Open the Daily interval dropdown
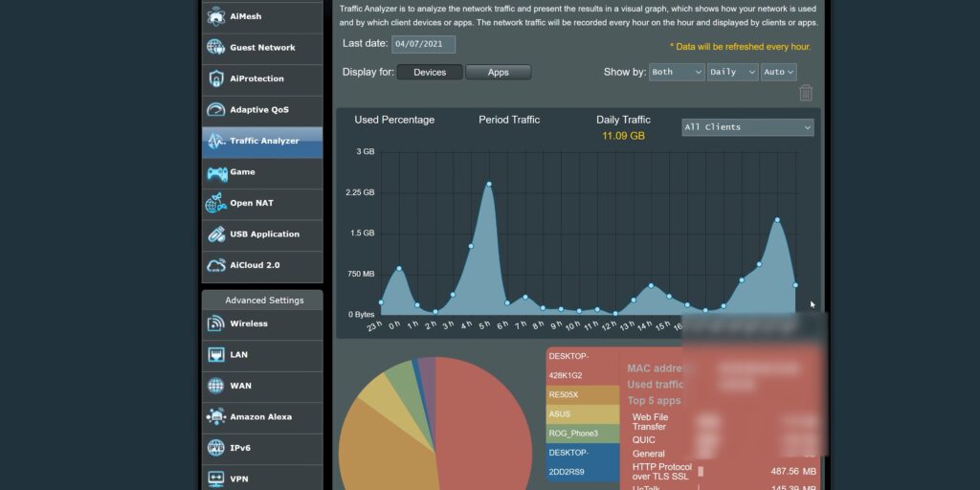The width and height of the screenshot is (980, 490). pyautogui.click(x=732, y=72)
